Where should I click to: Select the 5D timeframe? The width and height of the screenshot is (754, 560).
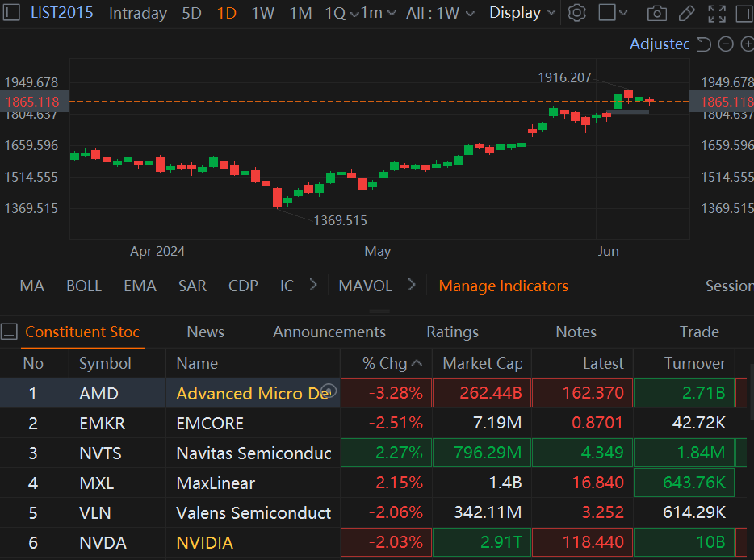point(191,13)
